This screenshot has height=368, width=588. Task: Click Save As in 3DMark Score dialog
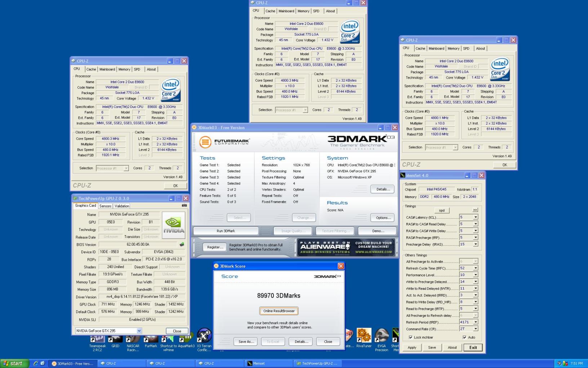point(246,342)
